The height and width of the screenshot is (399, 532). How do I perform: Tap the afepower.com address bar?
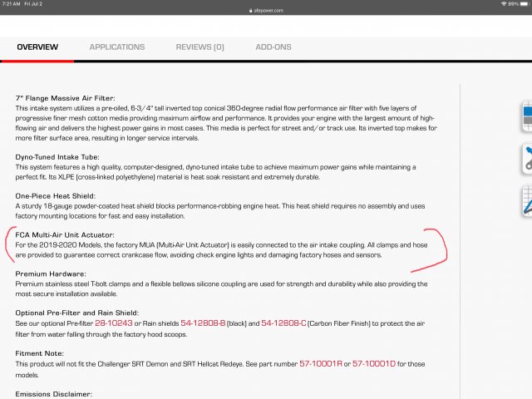tap(266, 11)
